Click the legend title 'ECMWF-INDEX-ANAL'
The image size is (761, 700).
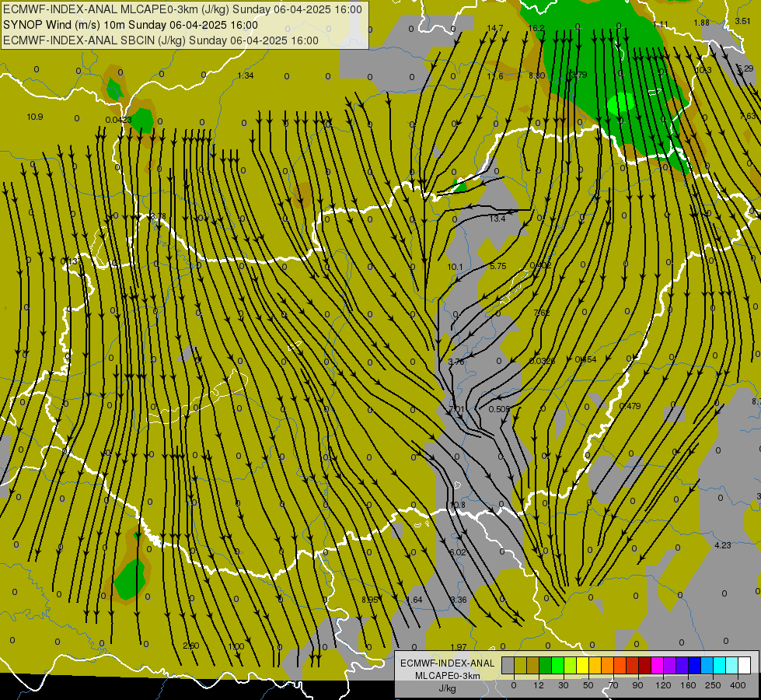(x=448, y=663)
